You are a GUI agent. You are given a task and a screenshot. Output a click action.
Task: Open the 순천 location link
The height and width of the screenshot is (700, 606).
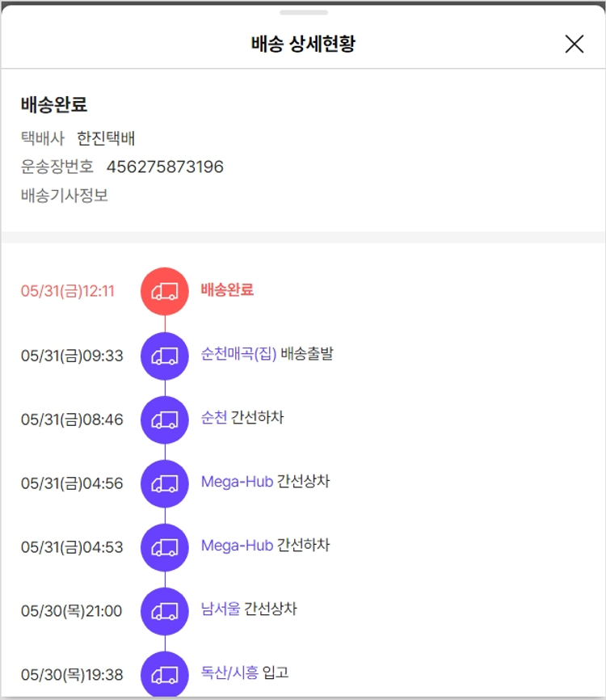214,418
